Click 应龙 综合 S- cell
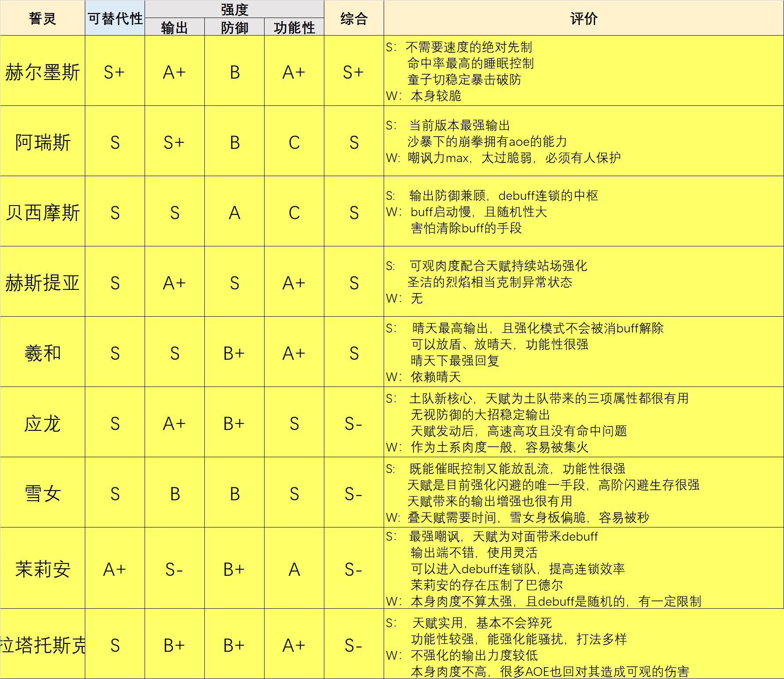This screenshot has height=679, width=784. [354, 422]
